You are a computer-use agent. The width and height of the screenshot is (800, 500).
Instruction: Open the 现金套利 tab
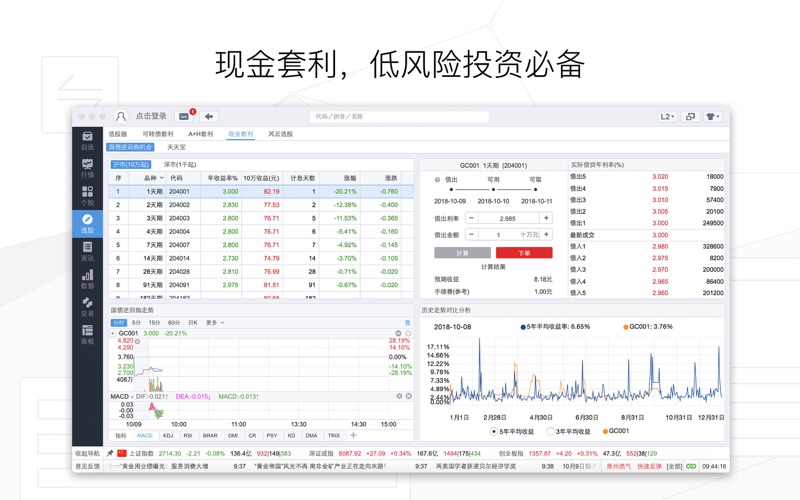240,134
